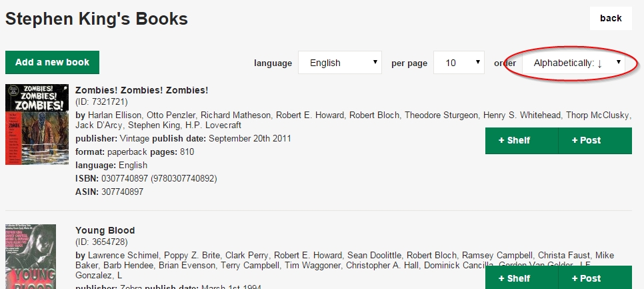The width and height of the screenshot is (644, 289).
Task: Click + Post for Young Blood
Action: pos(595,278)
